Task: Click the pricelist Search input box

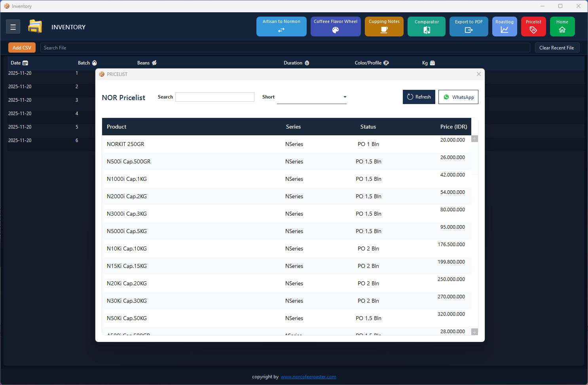Action: (215, 97)
